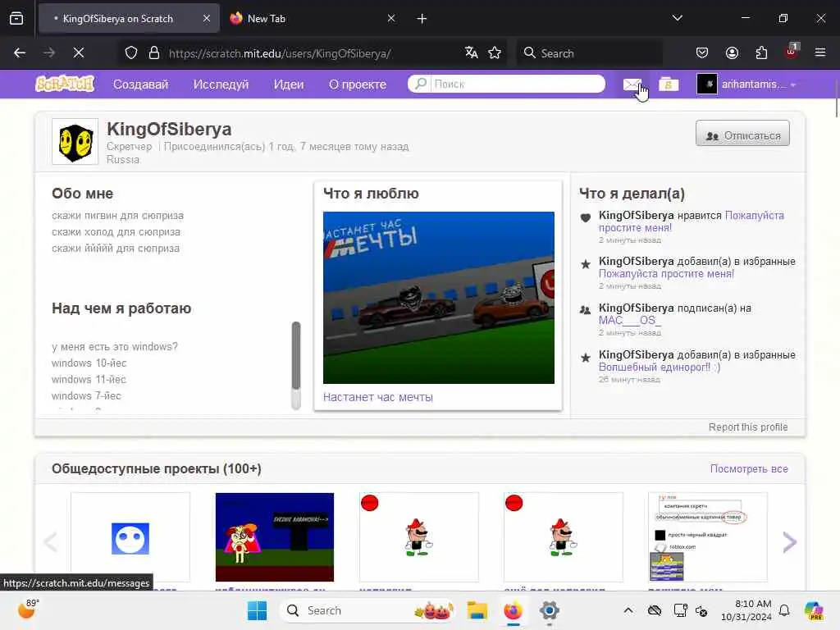Click Посмотреть все projects link

(749, 468)
